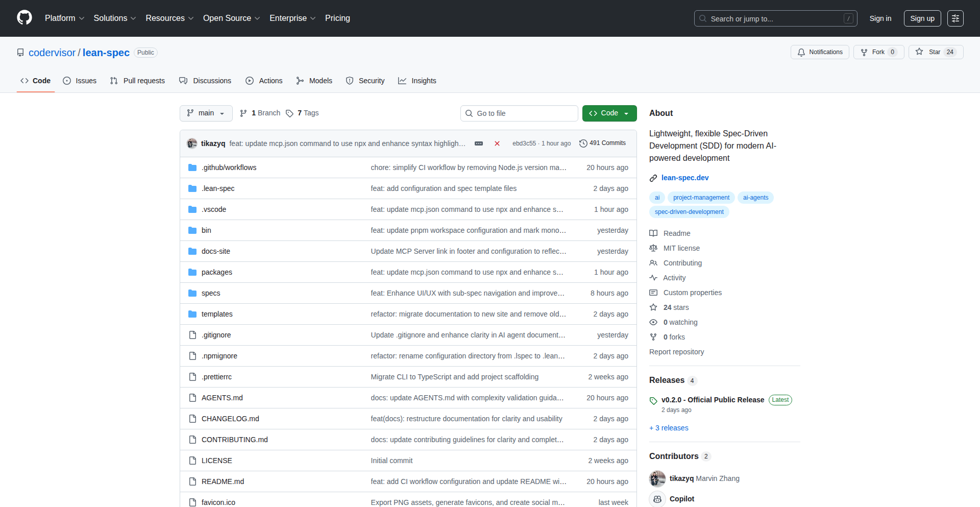The height and width of the screenshot is (507, 980).
Task: Click tikazyq's avatar in Contributors
Action: (x=657, y=478)
